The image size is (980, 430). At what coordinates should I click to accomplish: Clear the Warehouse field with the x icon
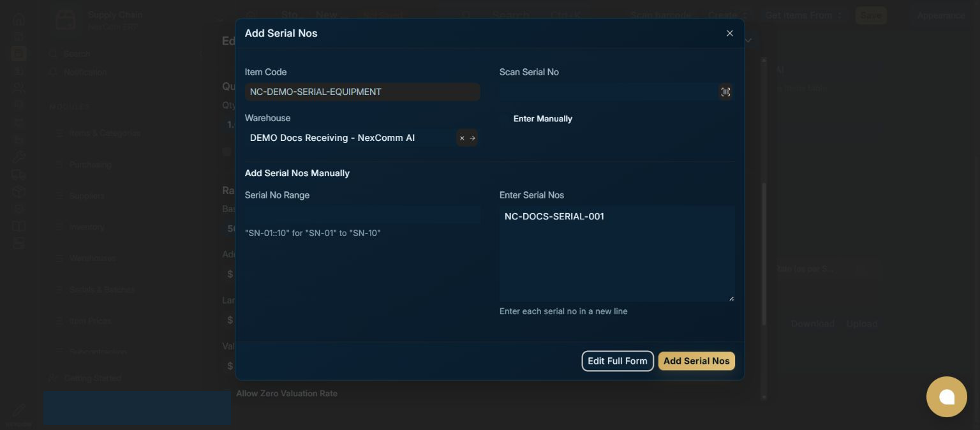pos(462,138)
